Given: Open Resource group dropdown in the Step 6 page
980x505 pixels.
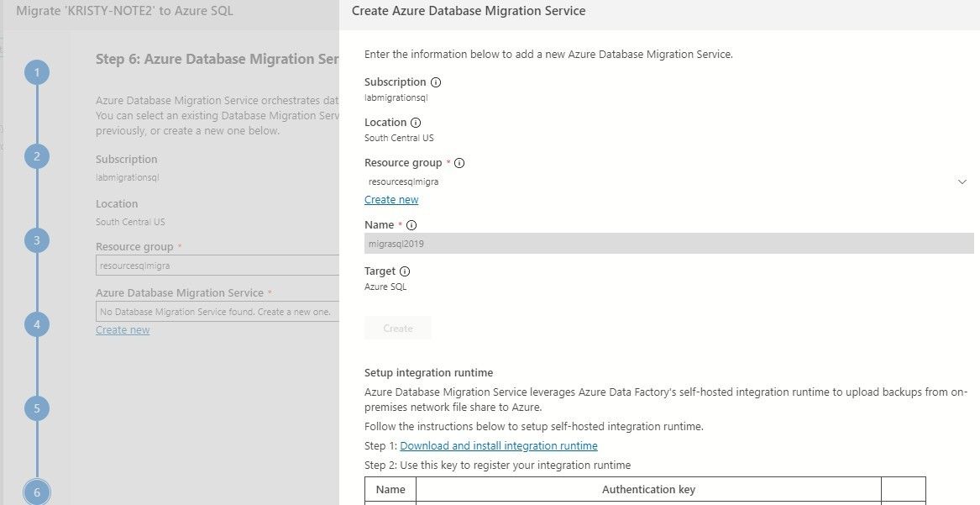Looking at the screenshot, I should (x=217, y=265).
